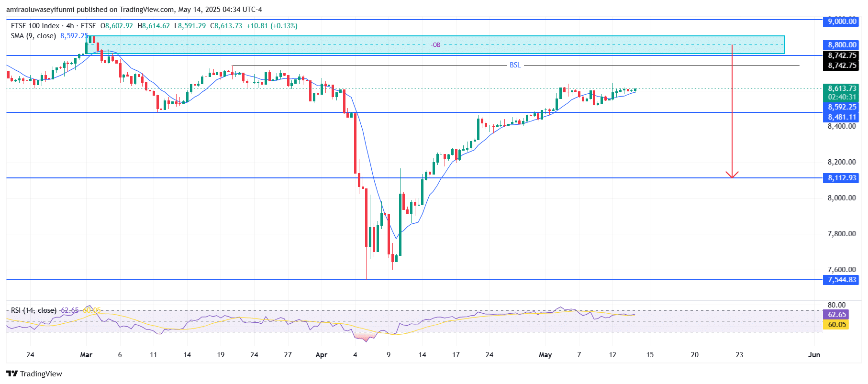The height and width of the screenshot is (384, 868).
Task: Click the 23 date label on time axis
Action: click(739, 355)
